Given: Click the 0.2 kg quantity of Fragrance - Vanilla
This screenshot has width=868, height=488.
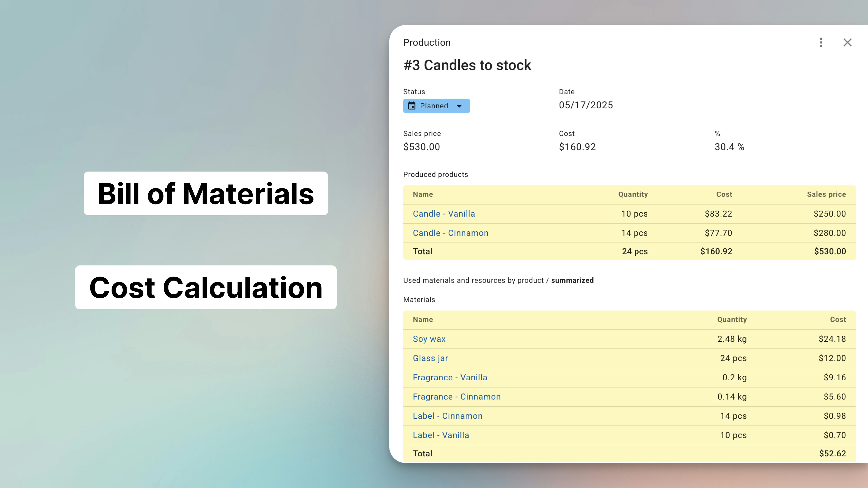Looking at the screenshot, I should pos(734,378).
